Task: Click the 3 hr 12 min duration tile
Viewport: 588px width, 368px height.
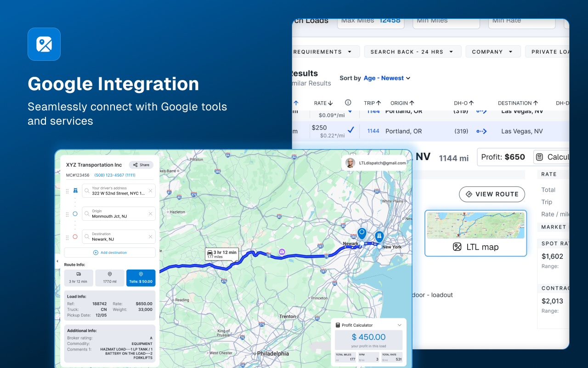Action: coord(79,278)
